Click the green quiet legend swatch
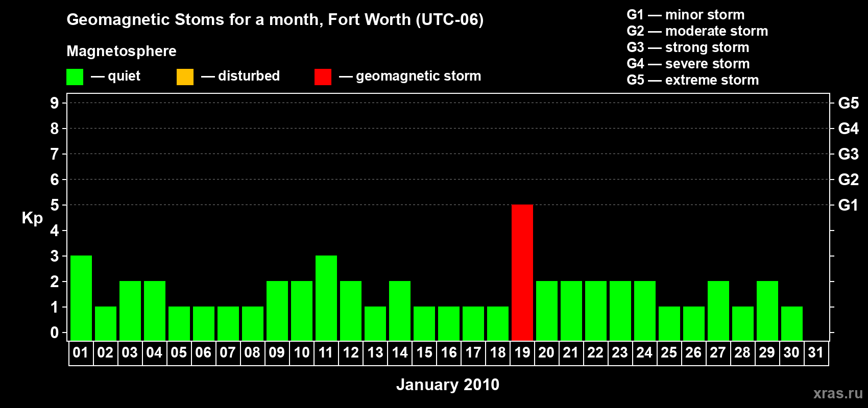This screenshot has width=868, height=408. [x=75, y=77]
